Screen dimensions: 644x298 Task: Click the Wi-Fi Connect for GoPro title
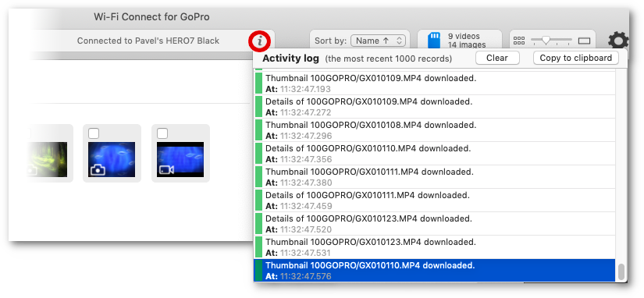pos(151,17)
